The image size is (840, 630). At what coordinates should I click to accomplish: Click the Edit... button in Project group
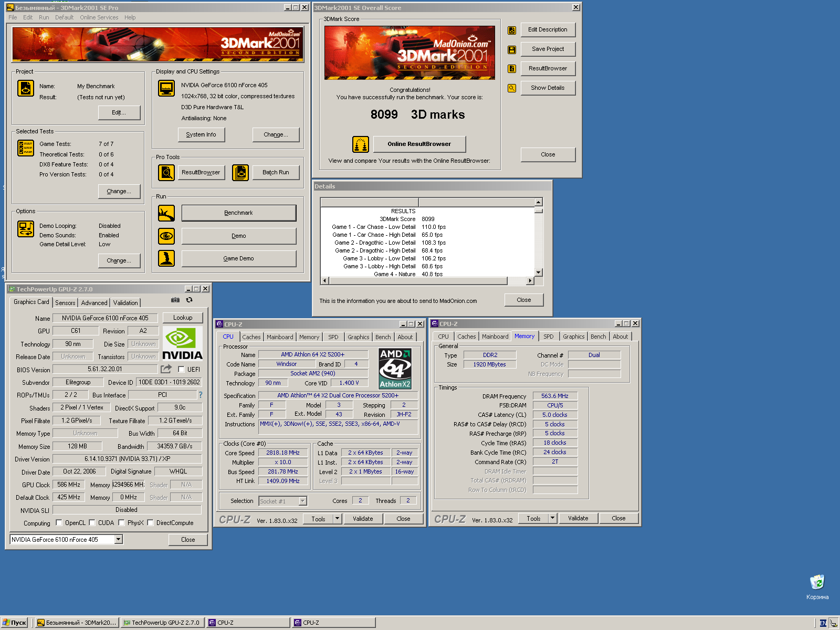click(x=119, y=112)
